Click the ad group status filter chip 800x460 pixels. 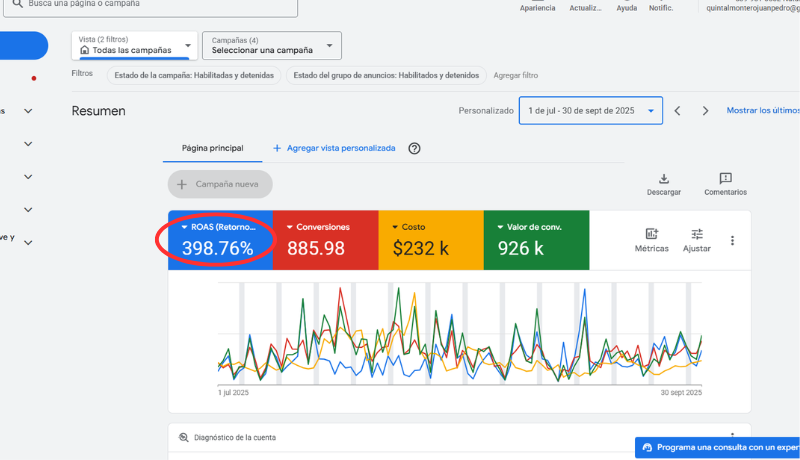coord(386,75)
